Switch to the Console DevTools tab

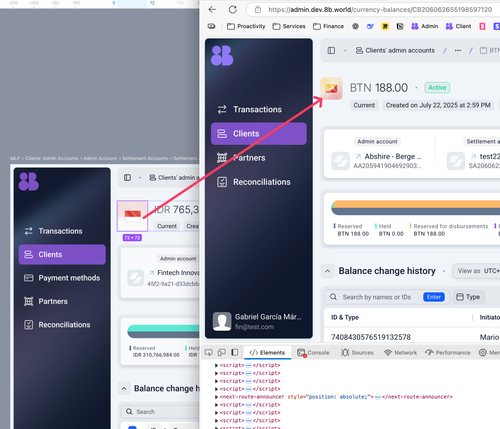pos(313,352)
